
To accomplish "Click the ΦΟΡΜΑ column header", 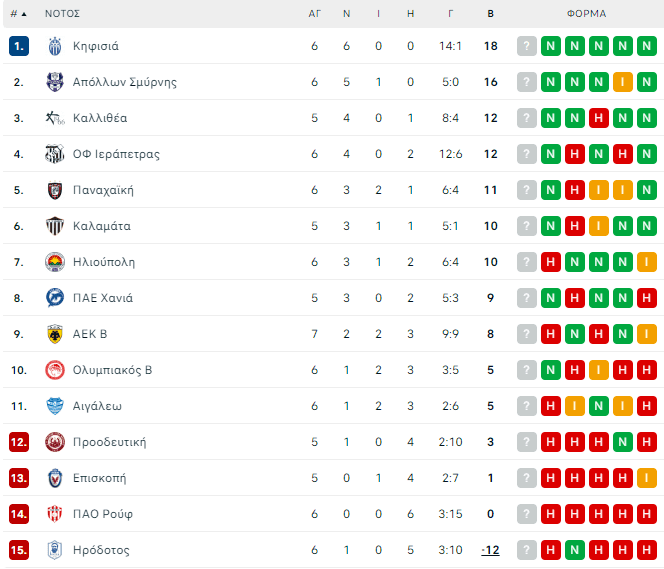I will coord(586,14).
